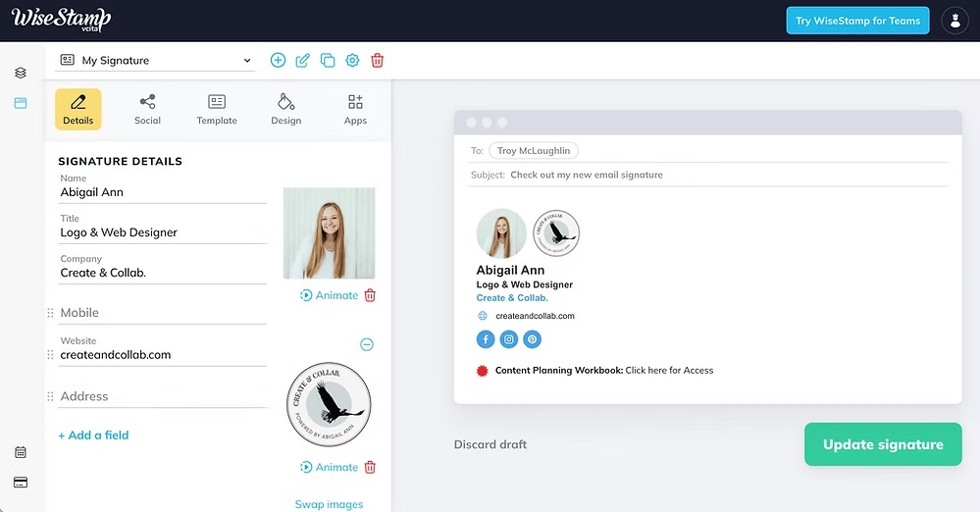980x512 pixels.
Task: Rename signature using the edit pencil icon
Action: (302, 60)
